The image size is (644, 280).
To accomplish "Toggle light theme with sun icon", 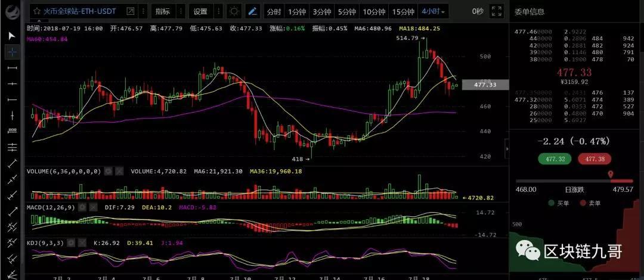I will (234, 11).
